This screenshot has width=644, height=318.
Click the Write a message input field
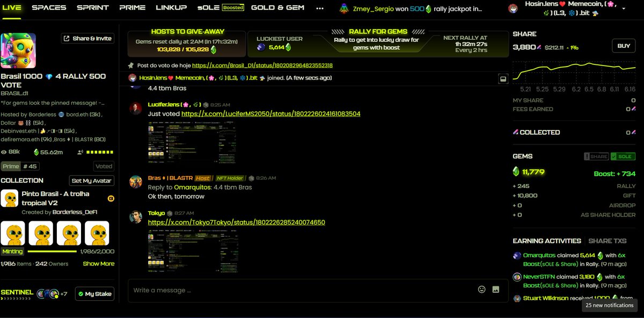coord(303,290)
